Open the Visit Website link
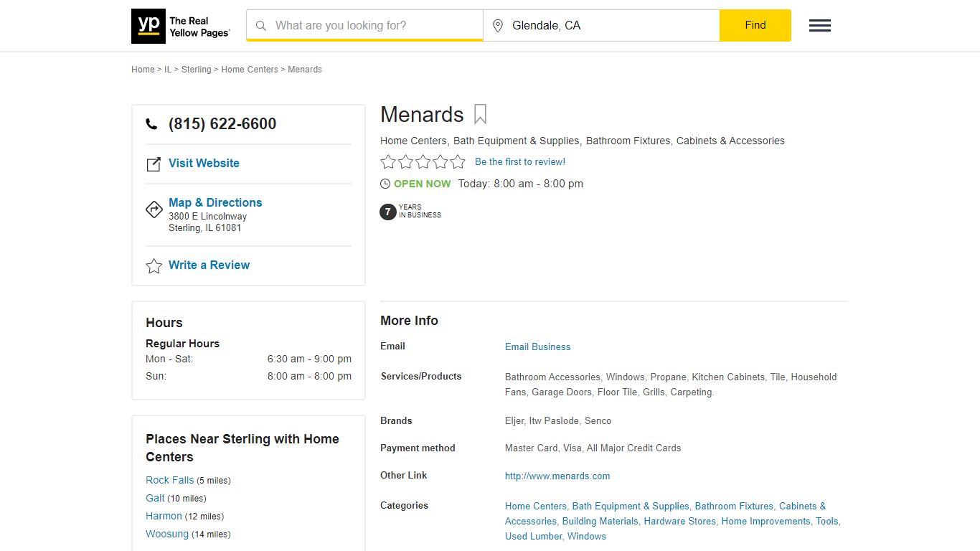Screen dimensions: 980x551 204,163
